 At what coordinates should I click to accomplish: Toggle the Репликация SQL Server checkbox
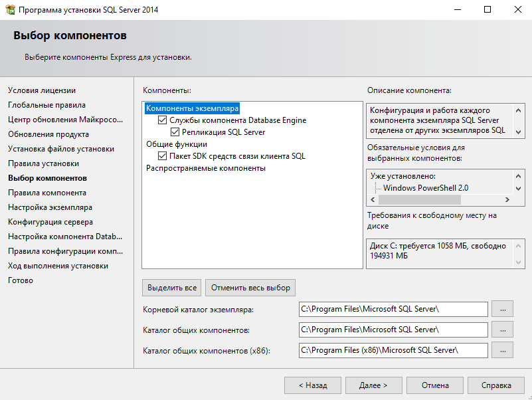[x=175, y=132]
